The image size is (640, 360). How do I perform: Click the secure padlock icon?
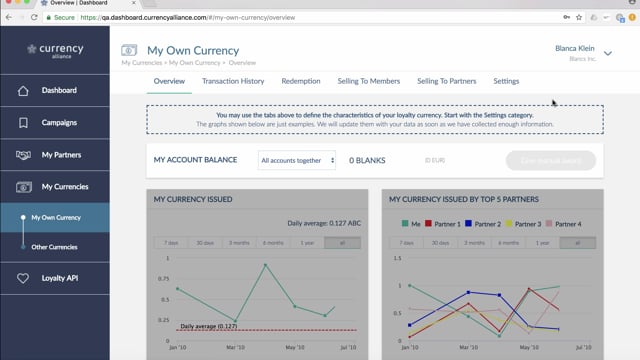(x=49, y=18)
